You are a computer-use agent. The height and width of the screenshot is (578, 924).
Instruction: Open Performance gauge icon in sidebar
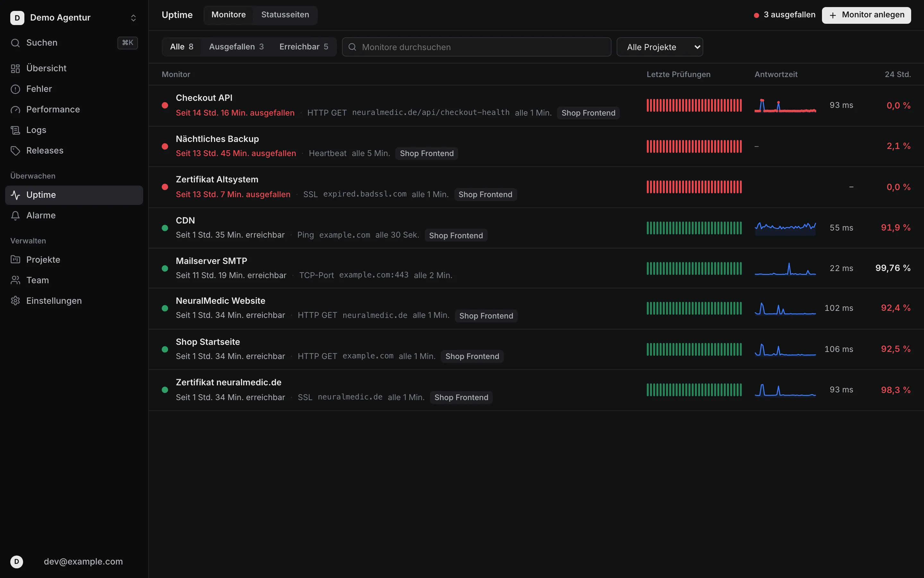point(15,110)
